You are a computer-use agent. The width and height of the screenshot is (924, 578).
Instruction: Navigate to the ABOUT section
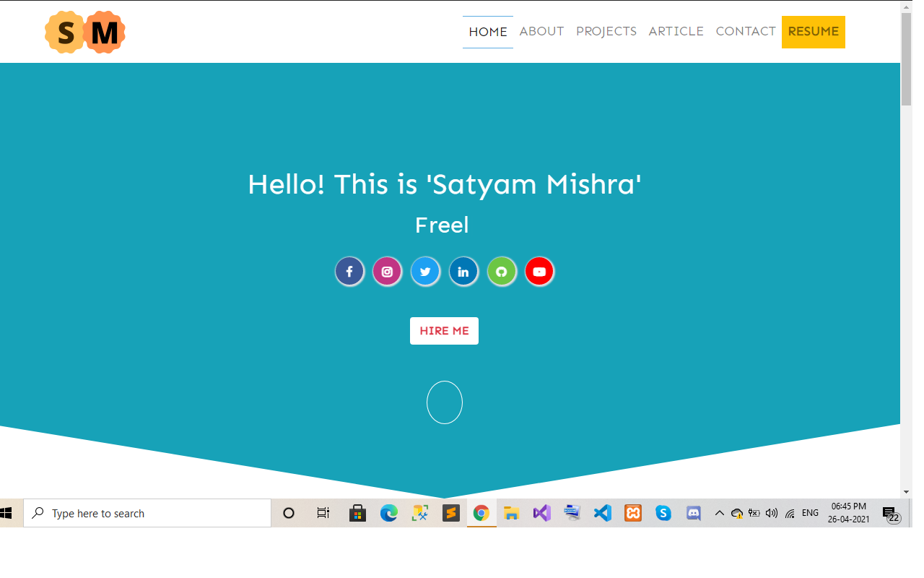point(541,32)
